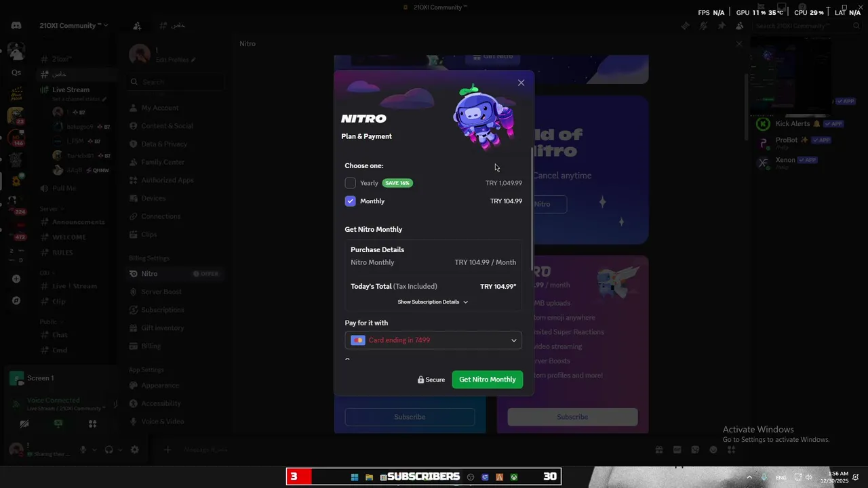This screenshot has height=488, width=868.
Task: Click the left Subscribe button behind dialog
Action: (x=410, y=417)
